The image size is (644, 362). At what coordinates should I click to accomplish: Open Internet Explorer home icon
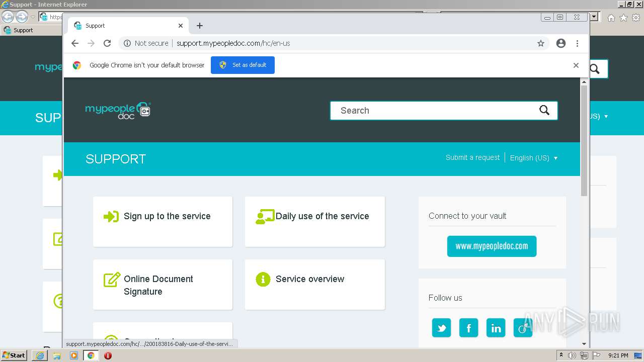[x=611, y=18]
